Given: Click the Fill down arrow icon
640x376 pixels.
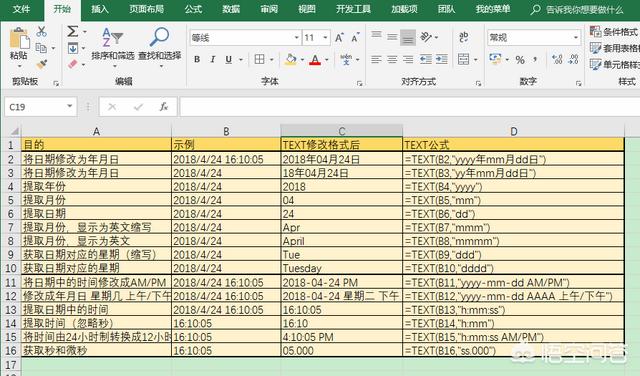Looking at the screenshot, I should coord(73,49).
